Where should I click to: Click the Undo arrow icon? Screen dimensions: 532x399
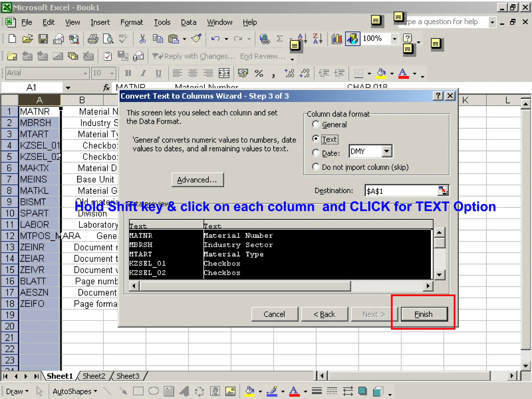click(x=215, y=39)
